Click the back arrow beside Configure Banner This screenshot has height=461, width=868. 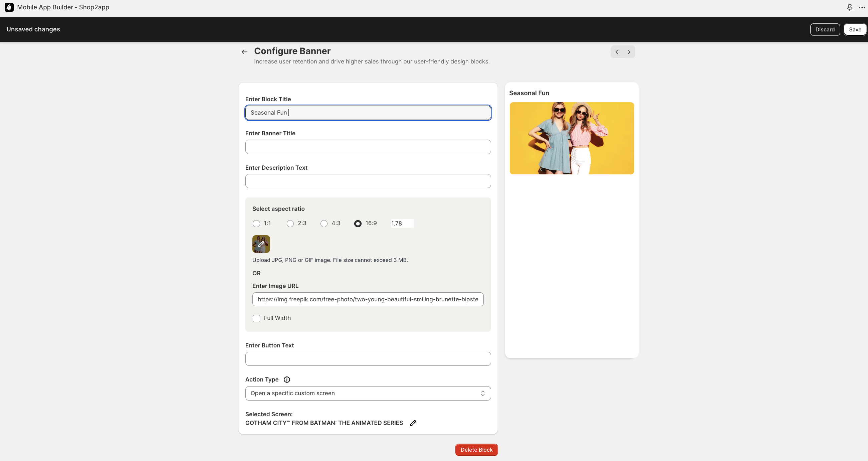(244, 52)
